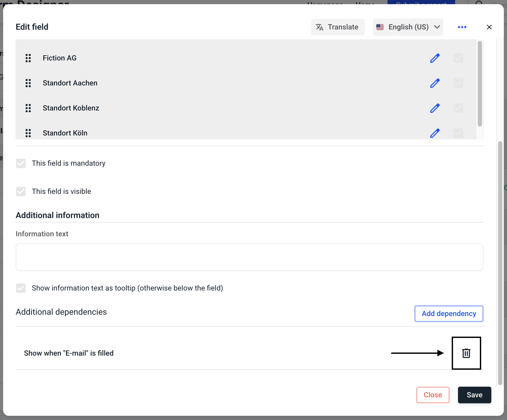Close the Edit field dialog with X

489,27
